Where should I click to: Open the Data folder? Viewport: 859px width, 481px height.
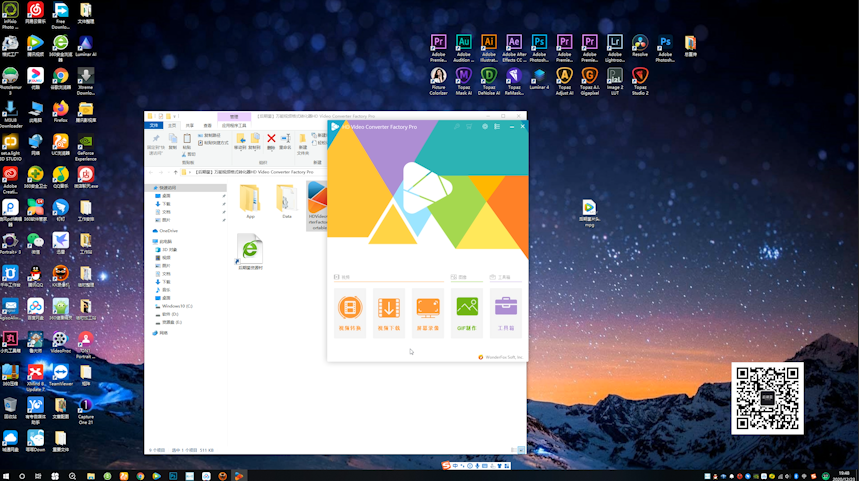click(x=286, y=200)
